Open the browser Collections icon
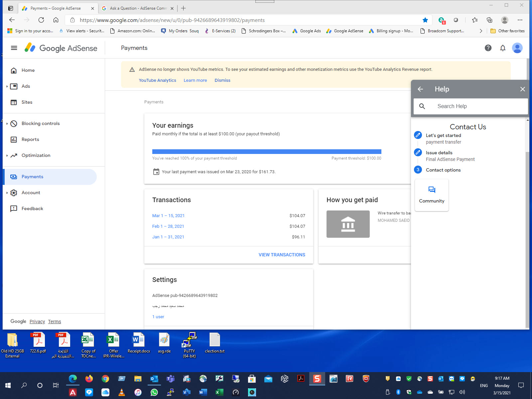Viewport: 532px width, 399px height. pos(489,20)
